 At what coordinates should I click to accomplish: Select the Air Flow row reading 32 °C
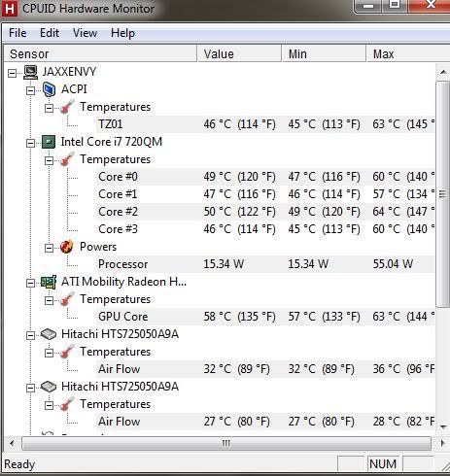click(x=265, y=369)
